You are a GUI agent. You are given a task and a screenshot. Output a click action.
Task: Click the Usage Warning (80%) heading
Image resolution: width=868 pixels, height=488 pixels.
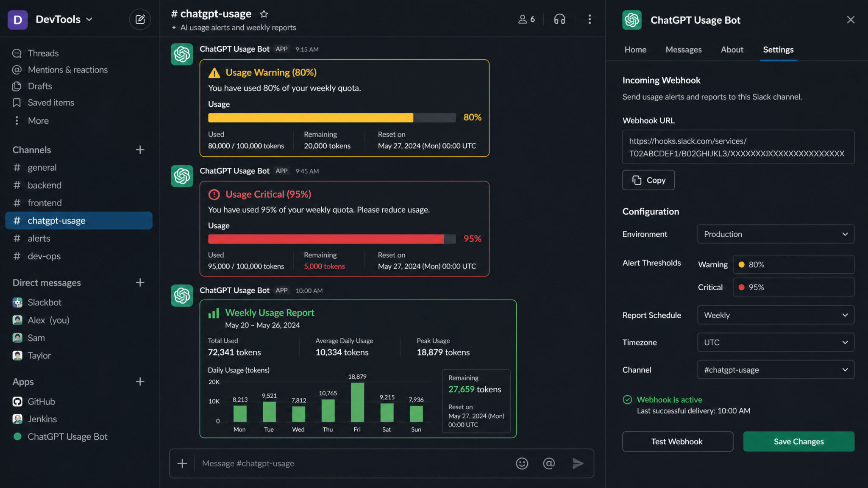[271, 72]
